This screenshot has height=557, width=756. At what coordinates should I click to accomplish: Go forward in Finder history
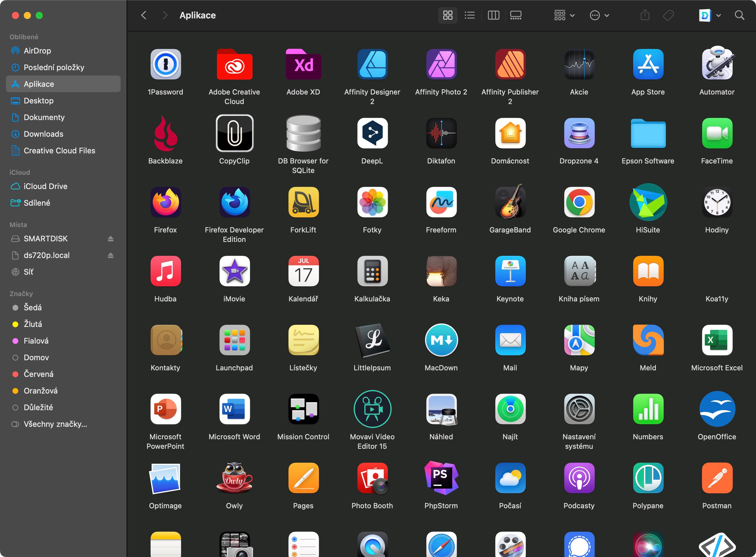coord(165,15)
